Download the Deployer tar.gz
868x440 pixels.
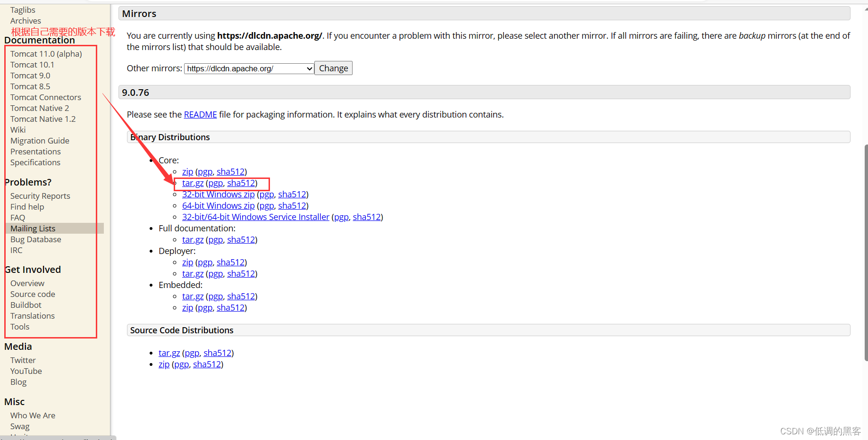193,274
